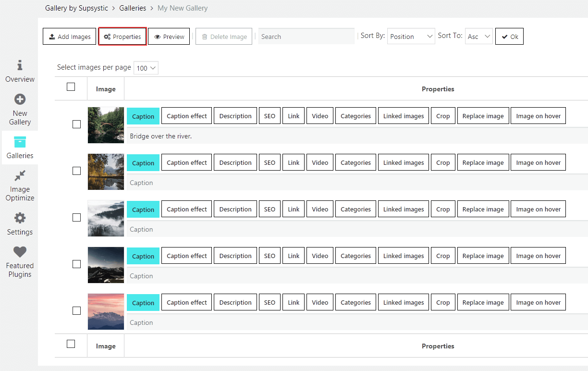Viewport: 588px width, 371px height.
Task: Open Description tab for starry night image
Action: (235, 256)
